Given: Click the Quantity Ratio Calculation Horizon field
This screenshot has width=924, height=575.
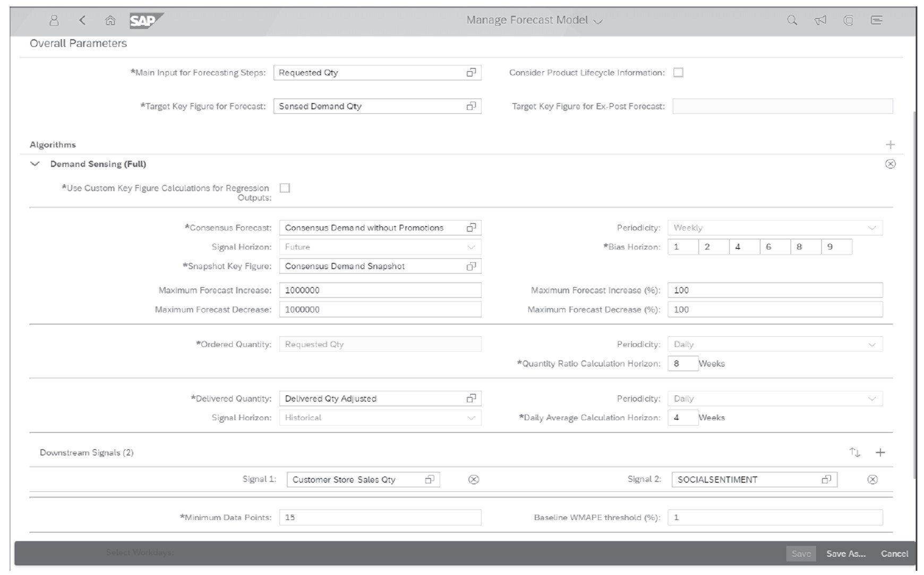Looking at the screenshot, I should (683, 363).
